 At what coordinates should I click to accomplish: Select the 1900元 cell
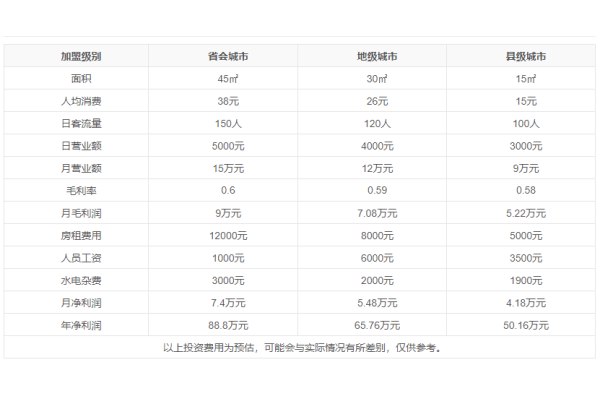521,280
